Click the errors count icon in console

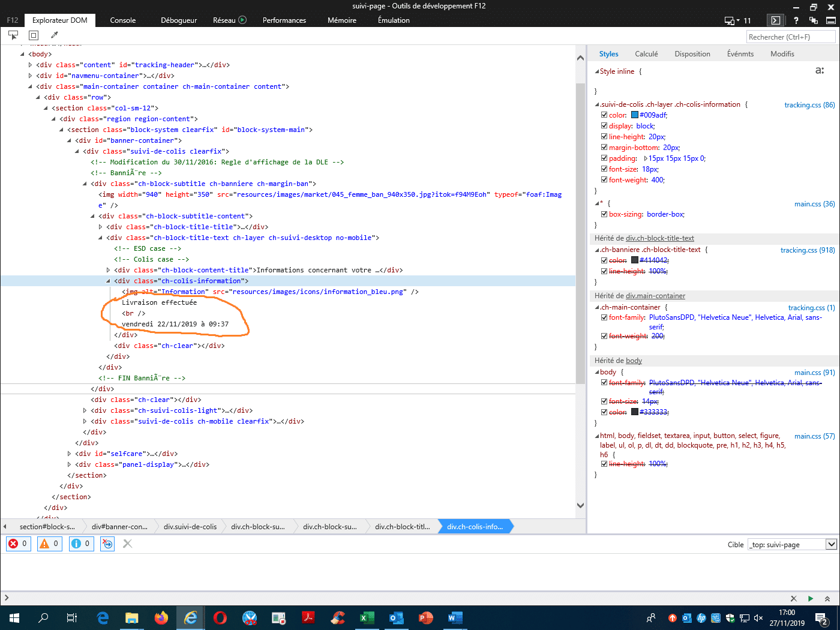coord(18,544)
